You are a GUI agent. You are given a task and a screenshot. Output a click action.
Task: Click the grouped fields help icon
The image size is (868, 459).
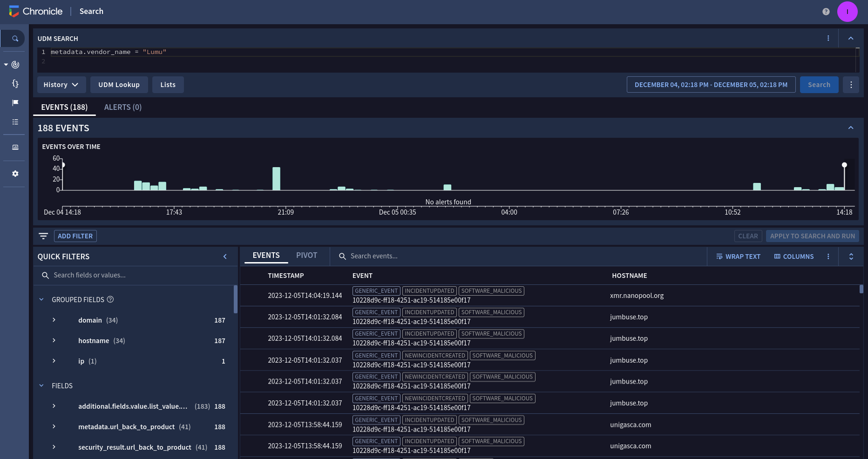(x=110, y=299)
